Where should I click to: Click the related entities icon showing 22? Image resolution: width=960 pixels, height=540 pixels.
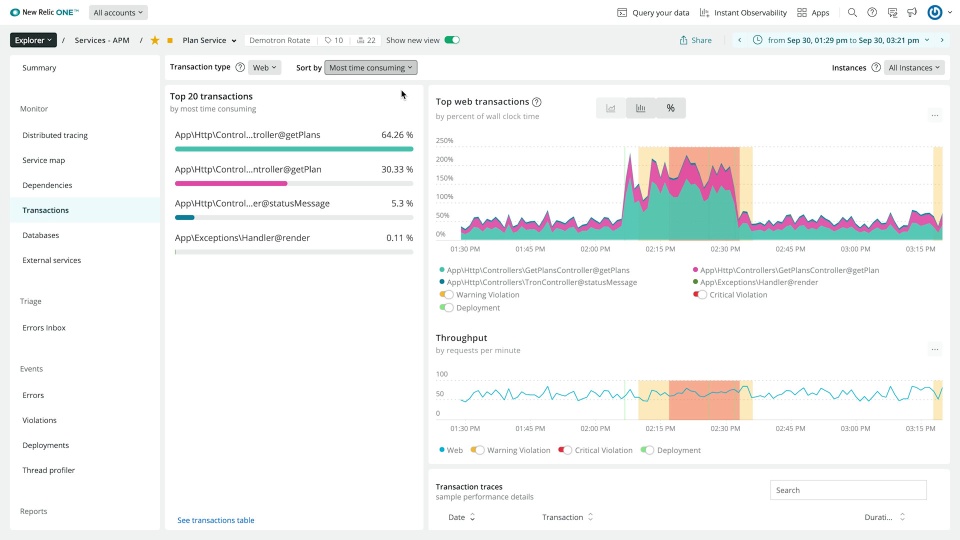pyautogui.click(x=366, y=40)
